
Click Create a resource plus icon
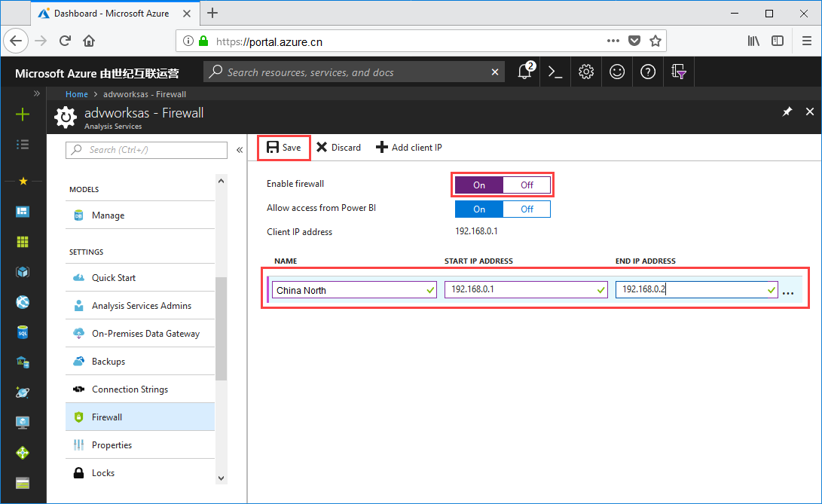tap(23, 115)
